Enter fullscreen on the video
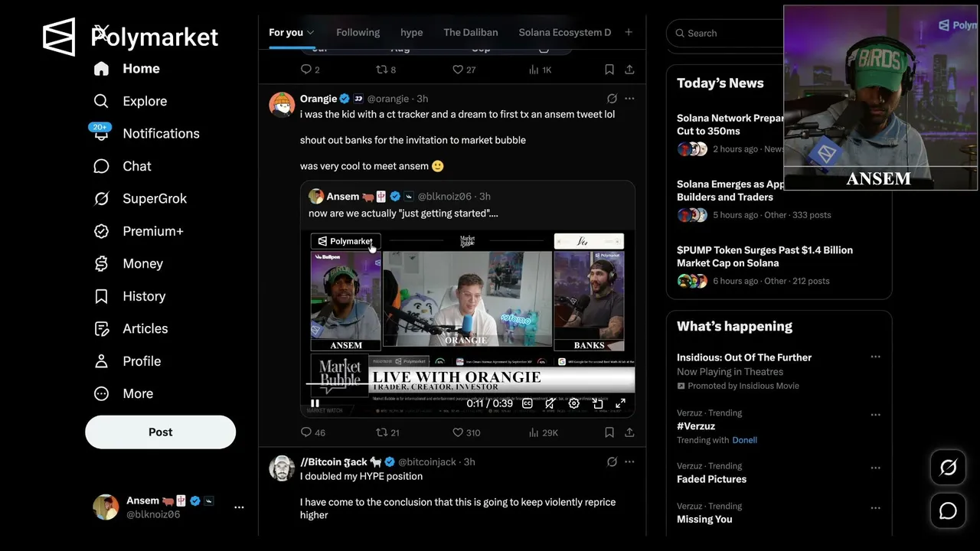This screenshot has width=980, height=551. (621, 403)
